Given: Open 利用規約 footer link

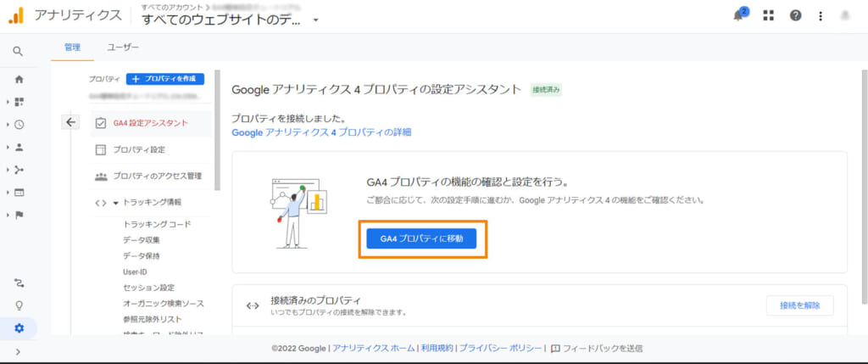Looking at the screenshot, I should point(437,349).
